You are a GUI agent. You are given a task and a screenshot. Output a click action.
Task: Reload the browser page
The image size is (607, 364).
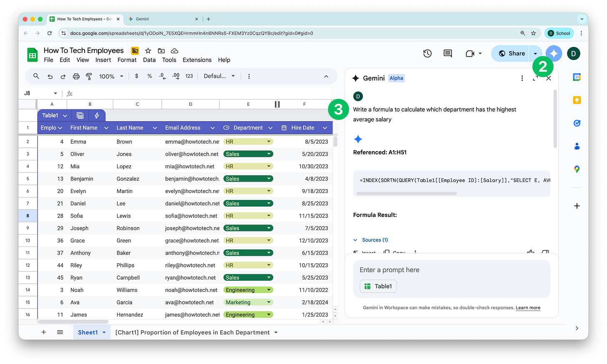click(50, 33)
